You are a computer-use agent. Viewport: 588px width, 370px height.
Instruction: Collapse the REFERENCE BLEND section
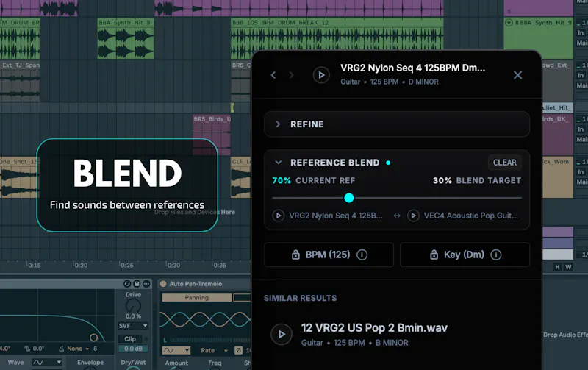point(279,163)
